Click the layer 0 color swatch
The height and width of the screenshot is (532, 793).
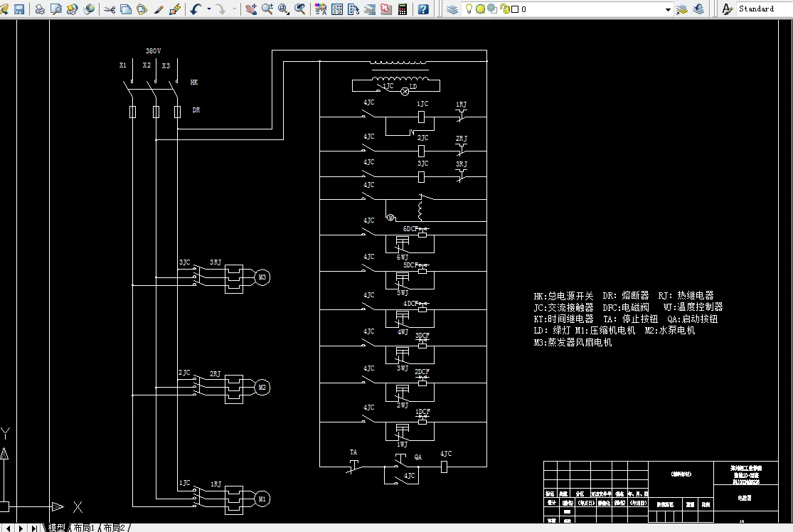point(515,9)
